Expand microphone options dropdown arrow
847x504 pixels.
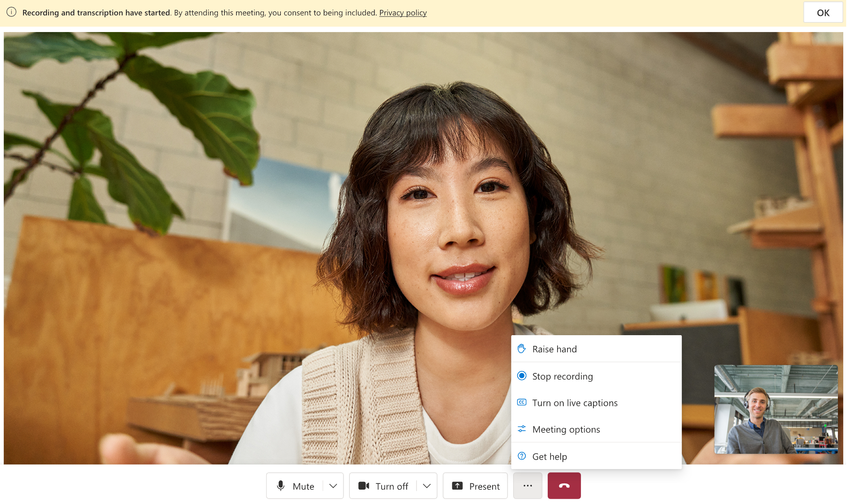[x=333, y=486]
